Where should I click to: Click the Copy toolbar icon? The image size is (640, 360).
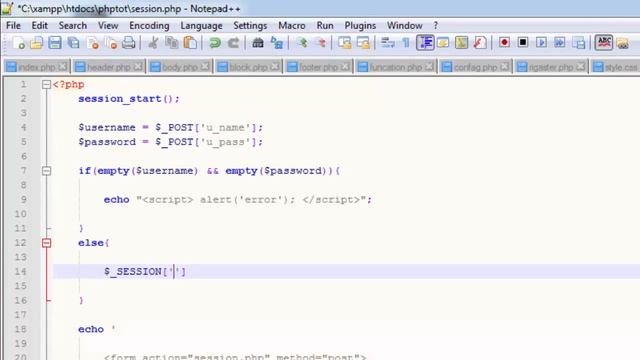172,43
